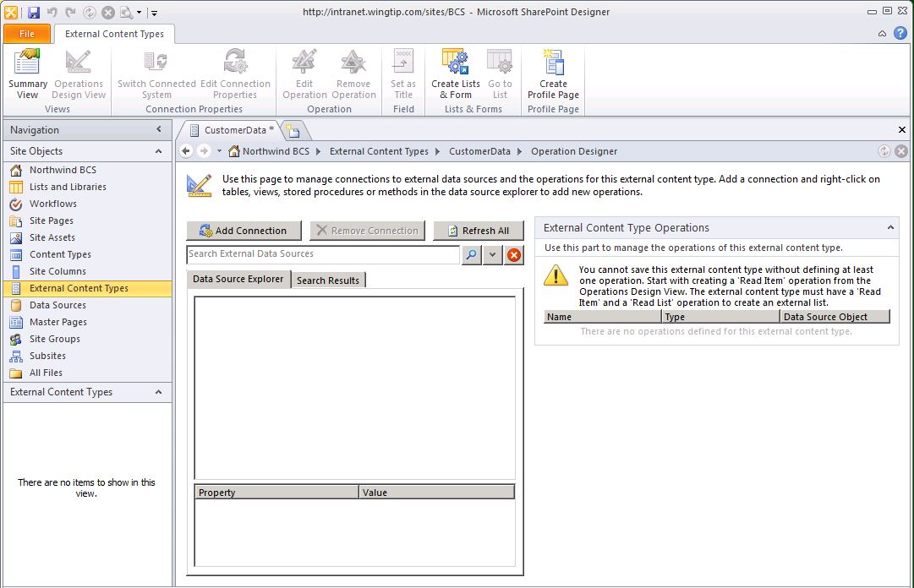Click the preview in browser icon
Image resolution: width=914 pixels, height=588 pixels.
pyautogui.click(x=126, y=12)
